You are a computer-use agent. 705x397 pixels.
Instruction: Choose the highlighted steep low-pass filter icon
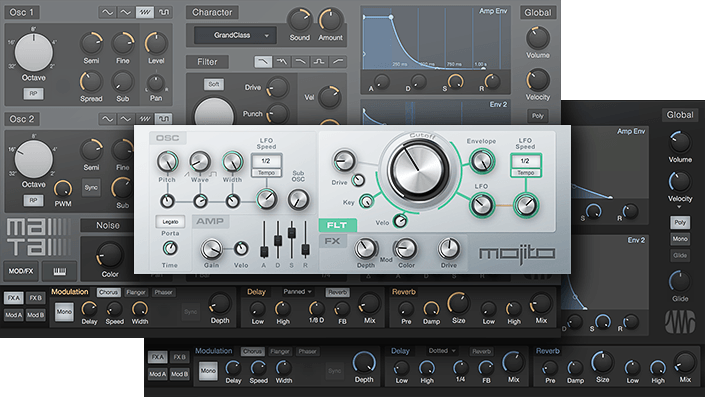click(x=263, y=62)
